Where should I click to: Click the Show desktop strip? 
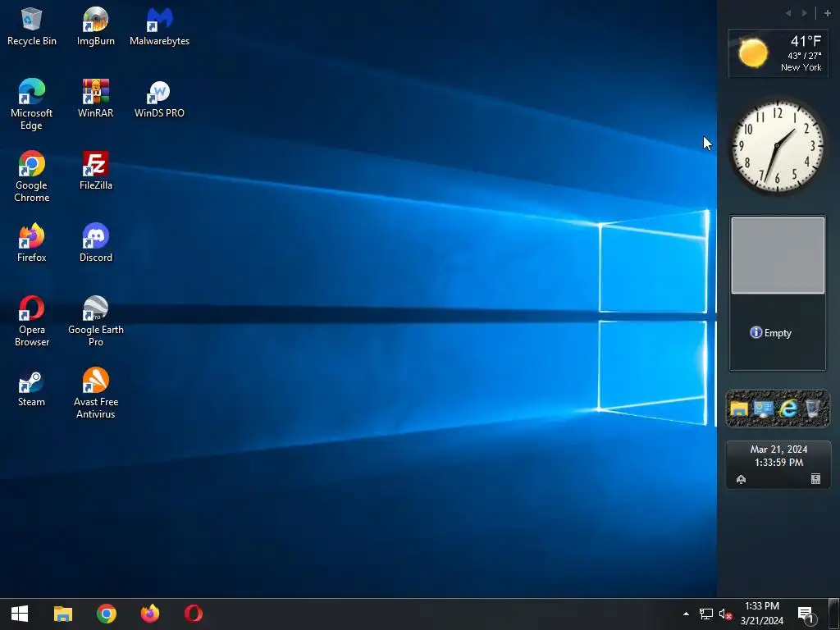834,614
